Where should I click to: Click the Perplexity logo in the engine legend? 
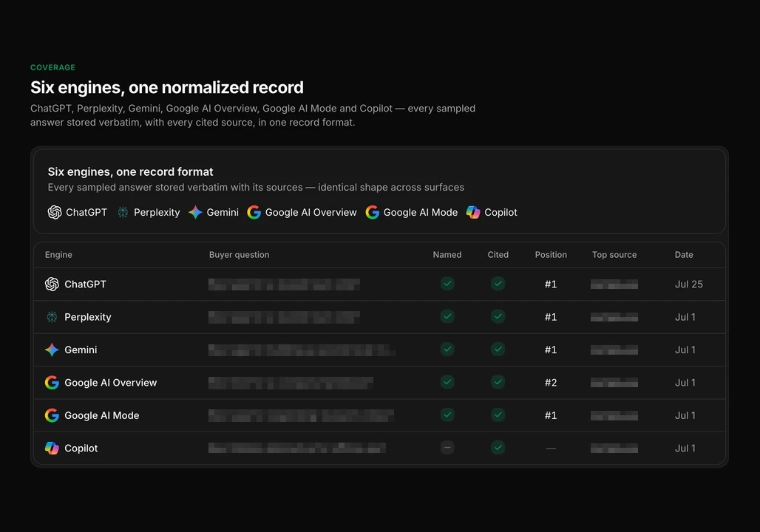coord(123,212)
